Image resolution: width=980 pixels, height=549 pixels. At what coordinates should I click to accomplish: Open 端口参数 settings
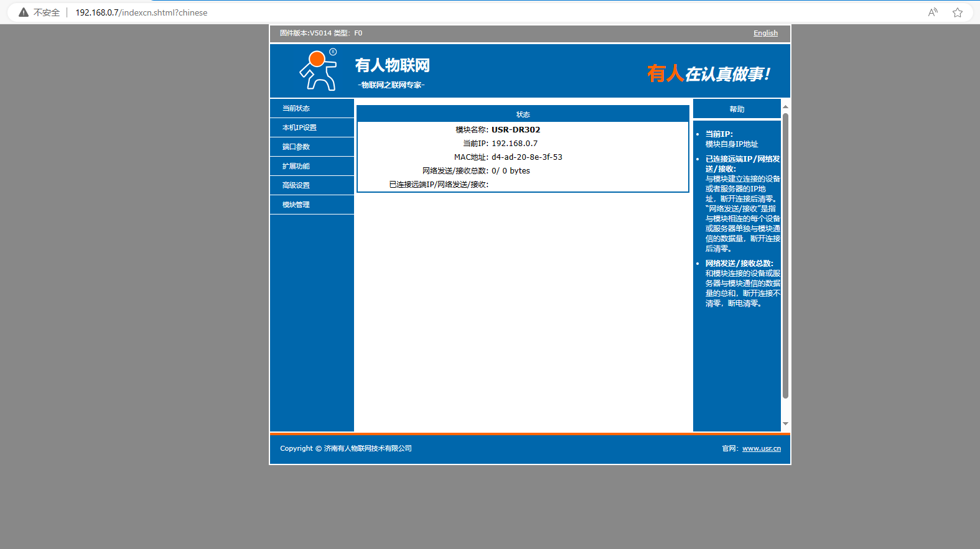pos(312,147)
